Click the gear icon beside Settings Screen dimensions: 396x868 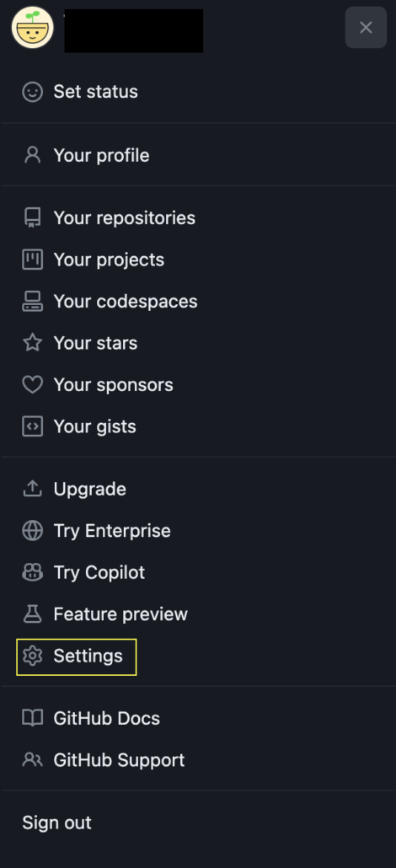click(32, 656)
